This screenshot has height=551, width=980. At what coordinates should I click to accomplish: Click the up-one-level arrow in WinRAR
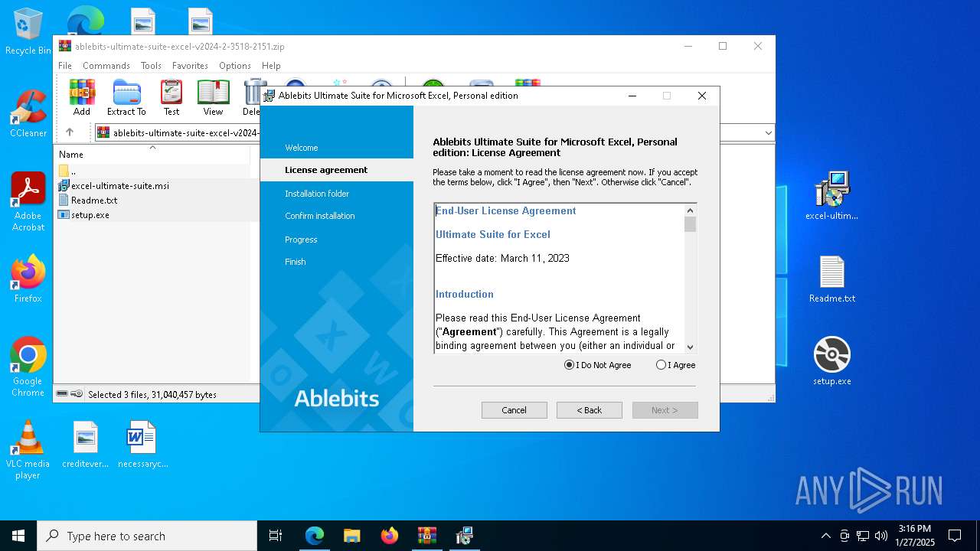[x=70, y=132]
